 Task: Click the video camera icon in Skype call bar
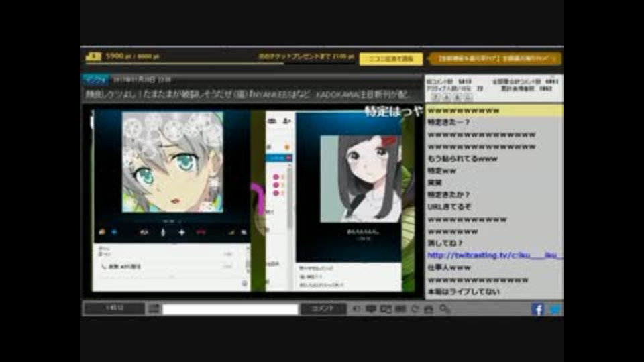point(144,233)
